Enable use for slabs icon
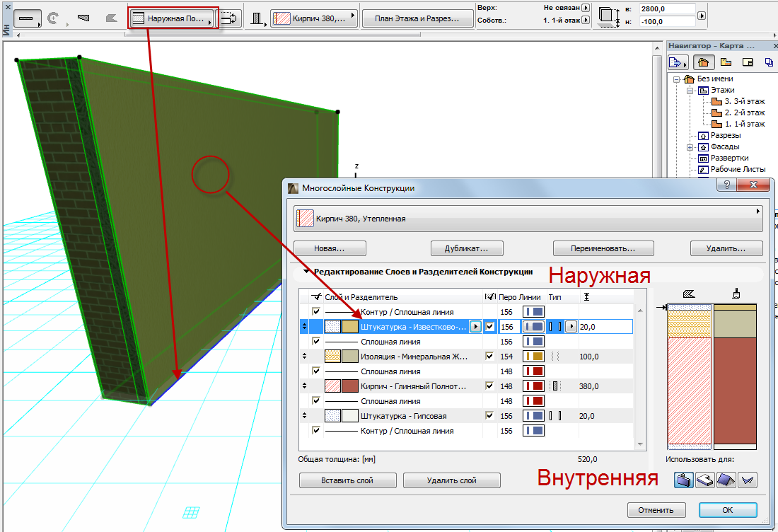 click(705, 480)
